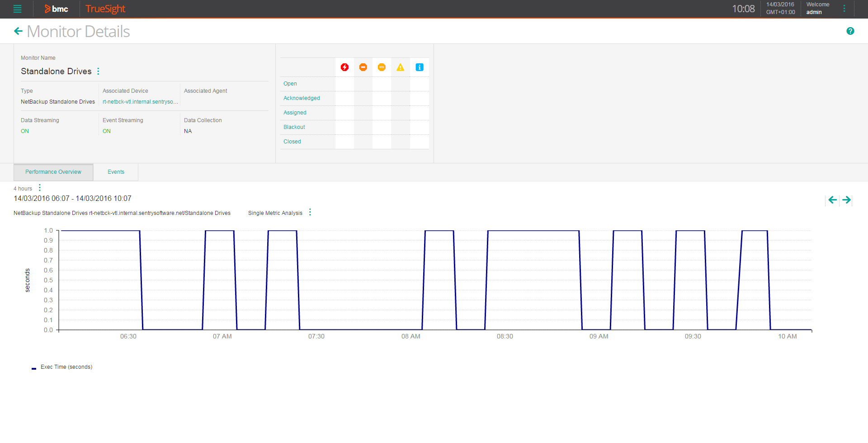868x443 pixels.
Task: Click the warning triangle severity icon
Action: 400,67
